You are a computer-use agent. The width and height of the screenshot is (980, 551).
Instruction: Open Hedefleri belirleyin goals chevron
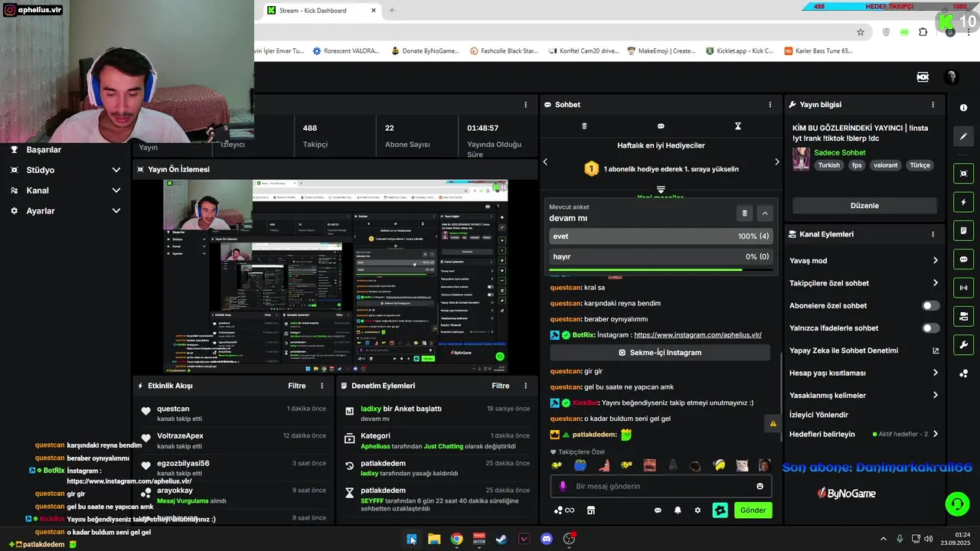(935, 434)
